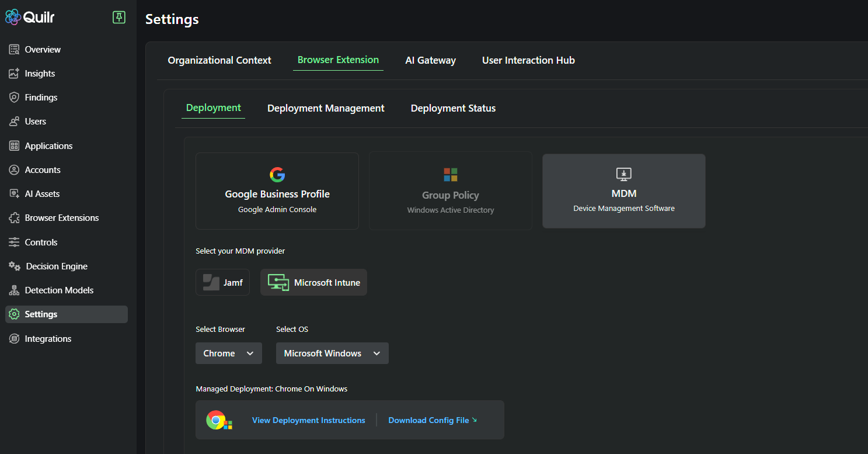Click the Decision Engine gears icon

[15, 266]
